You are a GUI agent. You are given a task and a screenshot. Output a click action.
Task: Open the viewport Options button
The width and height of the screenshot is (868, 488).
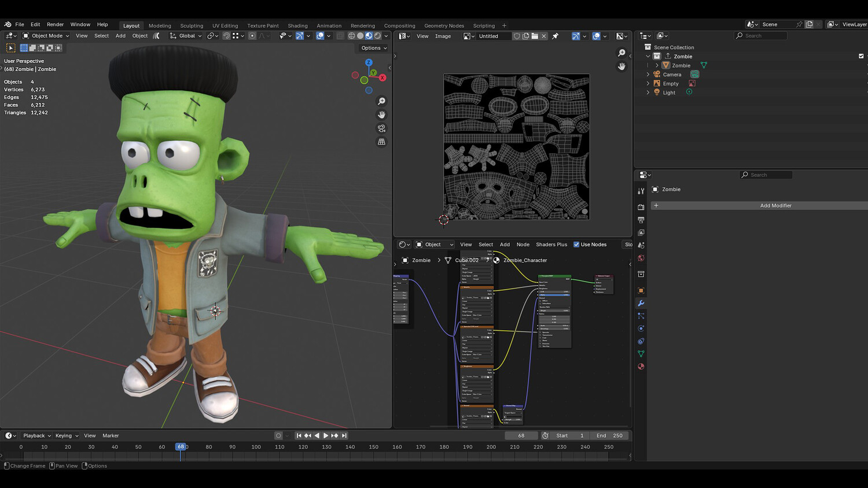pos(374,48)
